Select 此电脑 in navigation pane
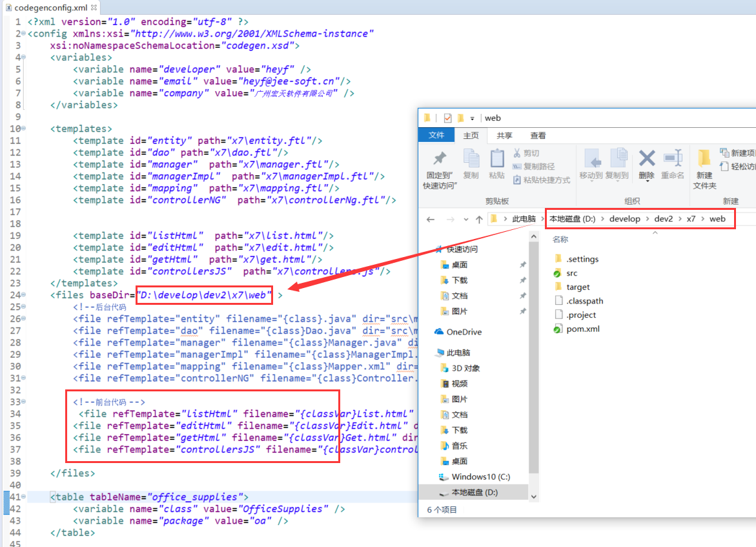The height and width of the screenshot is (547, 756). click(453, 353)
